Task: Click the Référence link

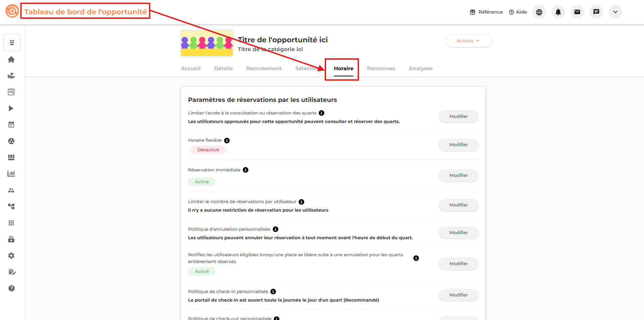Action: [486, 12]
